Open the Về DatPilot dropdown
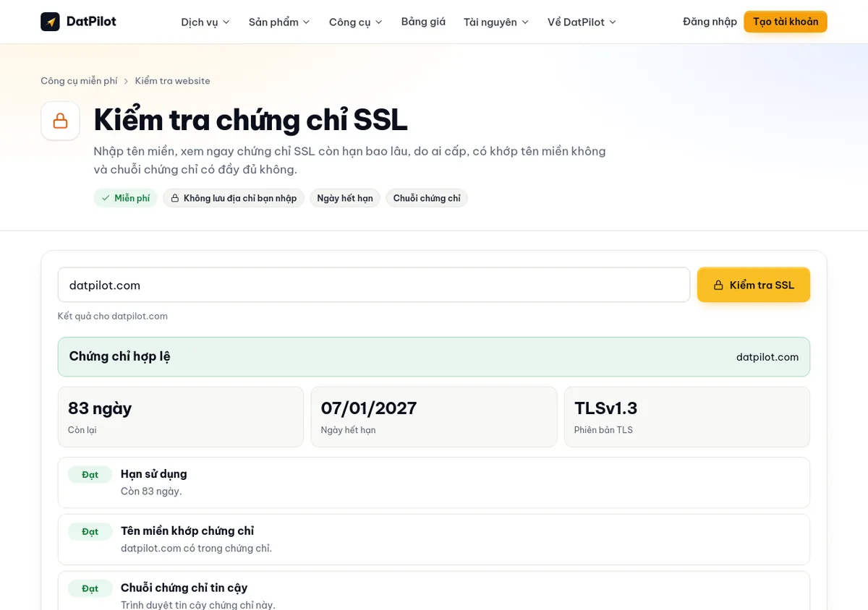Viewport: 868px width, 610px height. point(582,22)
